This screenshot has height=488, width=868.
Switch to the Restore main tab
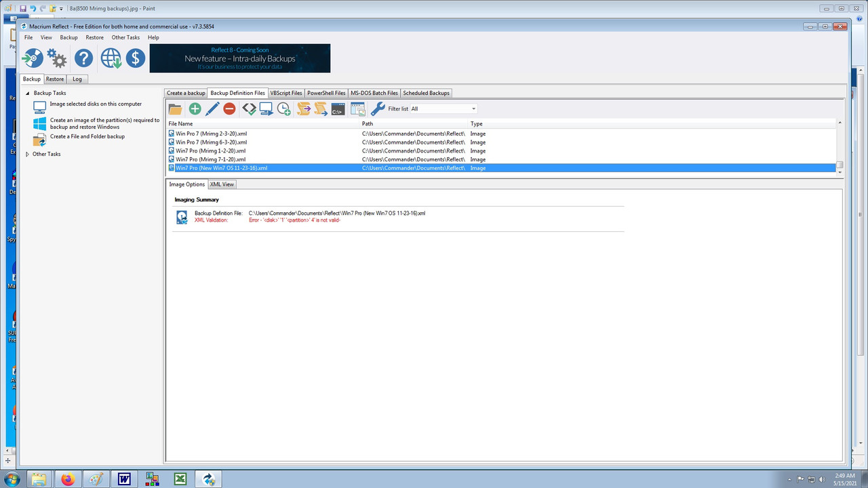(55, 79)
